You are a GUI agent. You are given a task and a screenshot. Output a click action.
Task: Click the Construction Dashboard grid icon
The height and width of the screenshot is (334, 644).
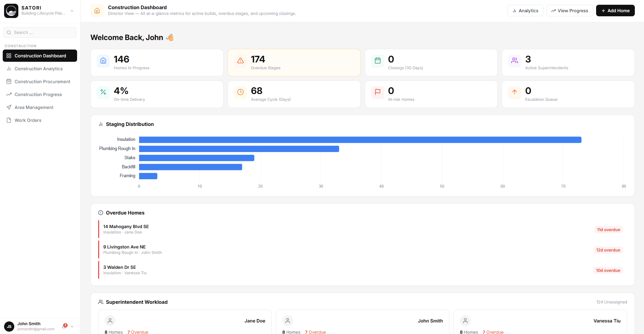tap(9, 56)
